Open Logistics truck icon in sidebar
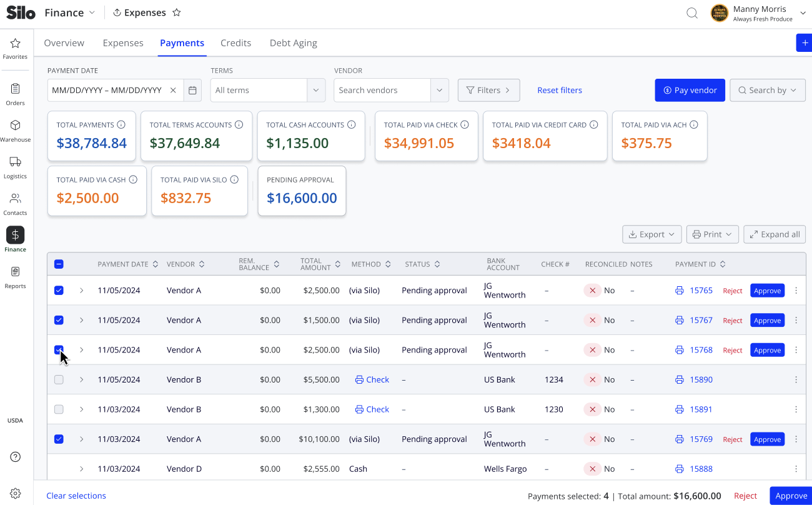 (x=16, y=162)
